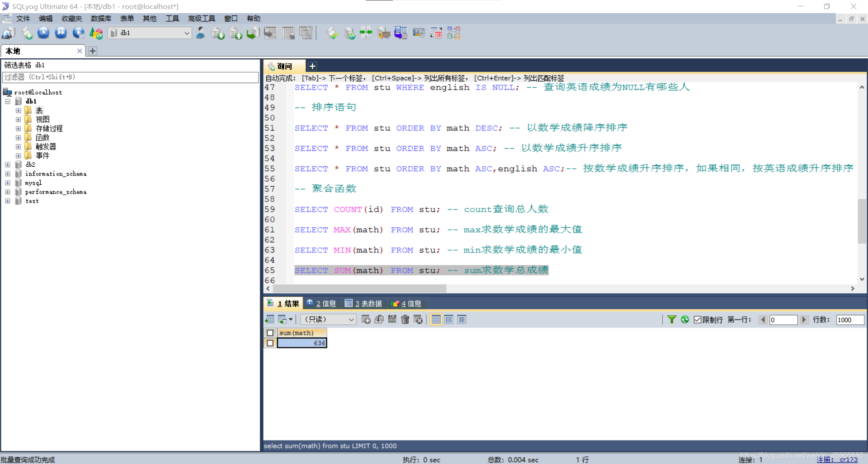
Task: Open the (只读) read-only dropdown
Action: 328,319
